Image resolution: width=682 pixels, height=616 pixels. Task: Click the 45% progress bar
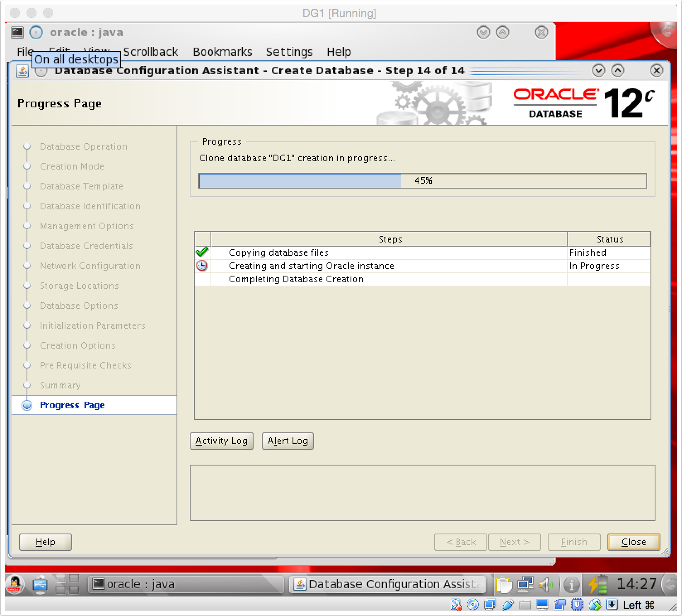click(x=423, y=181)
